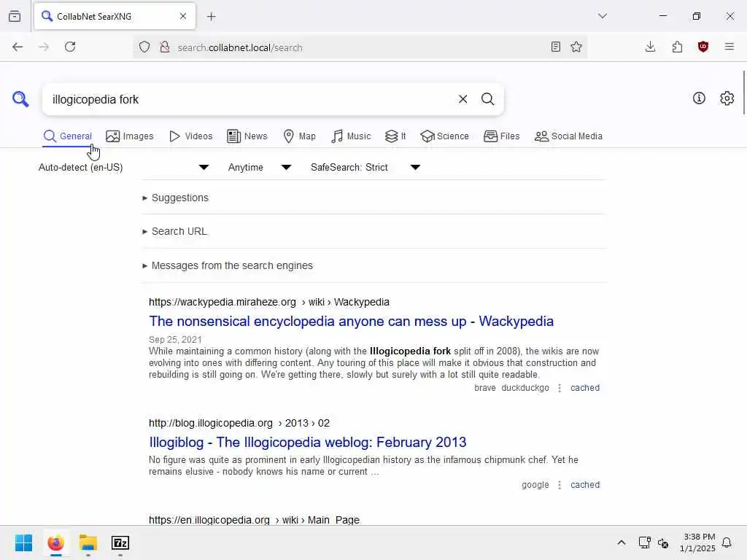Open notifications bell in tray

[x=727, y=542]
